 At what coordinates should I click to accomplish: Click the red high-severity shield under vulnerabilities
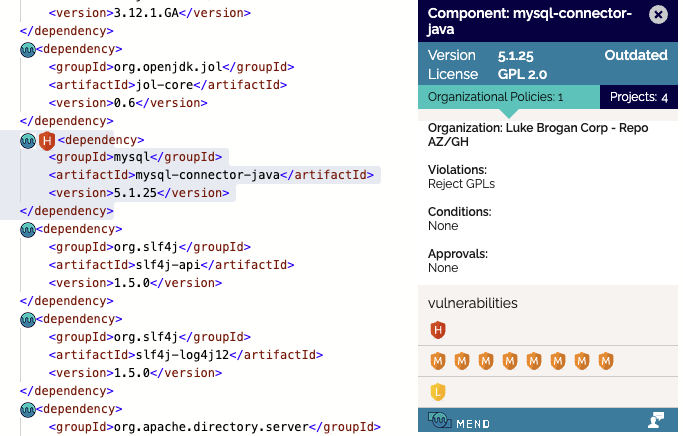(x=437, y=330)
